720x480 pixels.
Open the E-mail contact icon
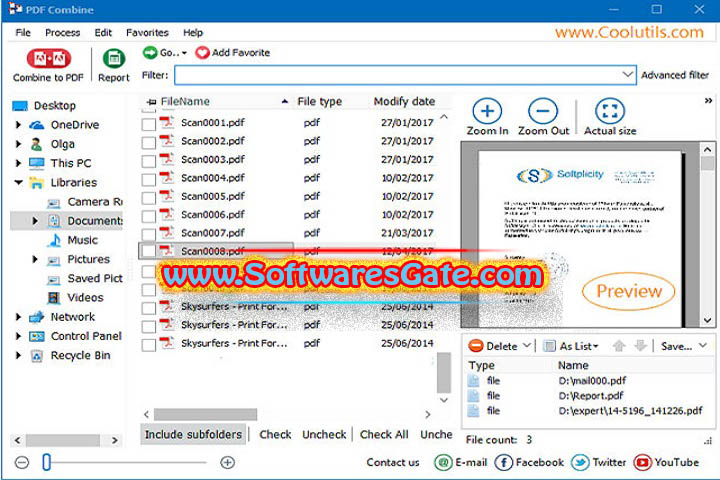(x=443, y=462)
